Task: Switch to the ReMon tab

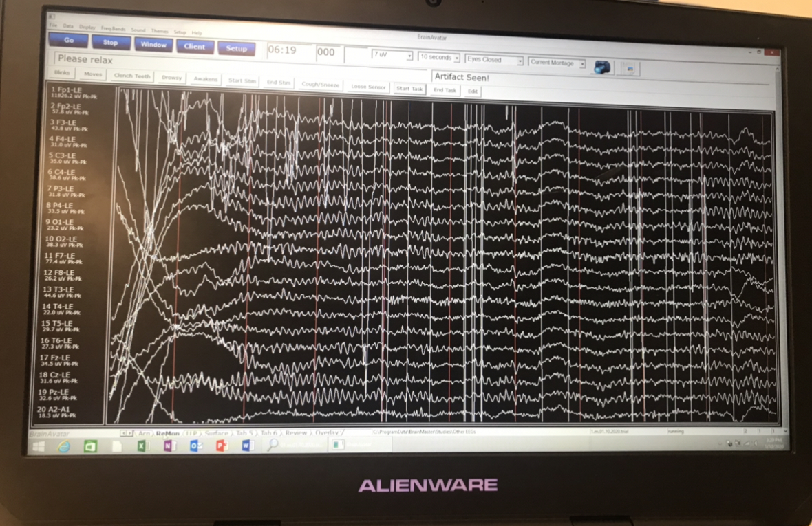Action: pos(167,433)
